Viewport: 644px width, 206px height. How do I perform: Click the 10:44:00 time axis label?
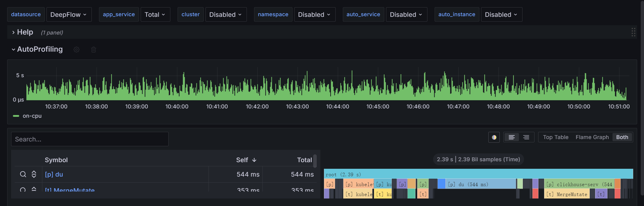pyautogui.click(x=337, y=107)
